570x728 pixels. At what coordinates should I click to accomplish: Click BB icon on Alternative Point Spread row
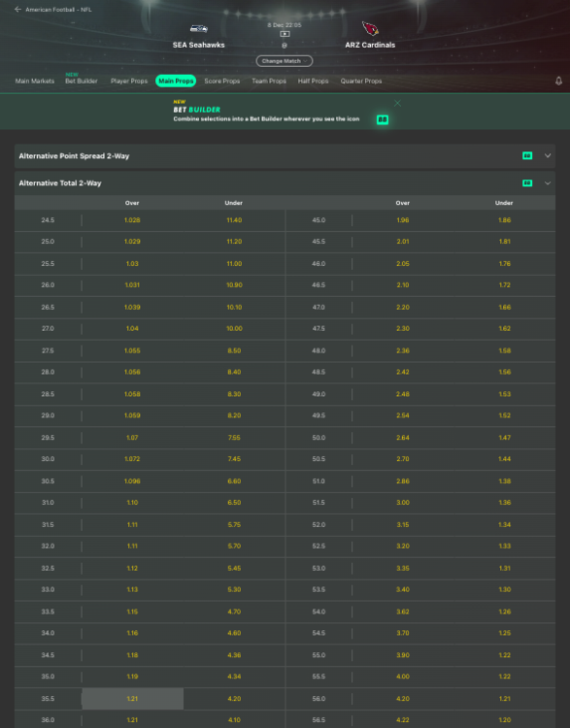click(527, 156)
